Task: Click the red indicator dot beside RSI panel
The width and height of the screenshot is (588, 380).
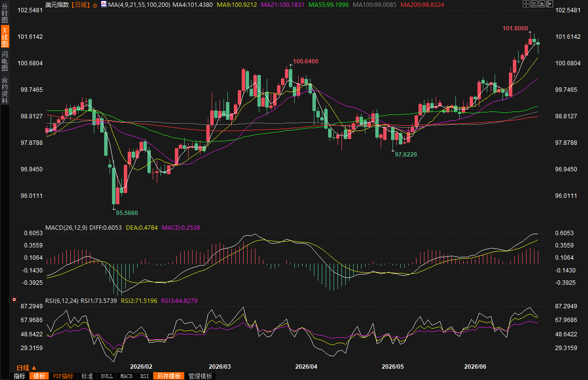Action: (x=14, y=299)
